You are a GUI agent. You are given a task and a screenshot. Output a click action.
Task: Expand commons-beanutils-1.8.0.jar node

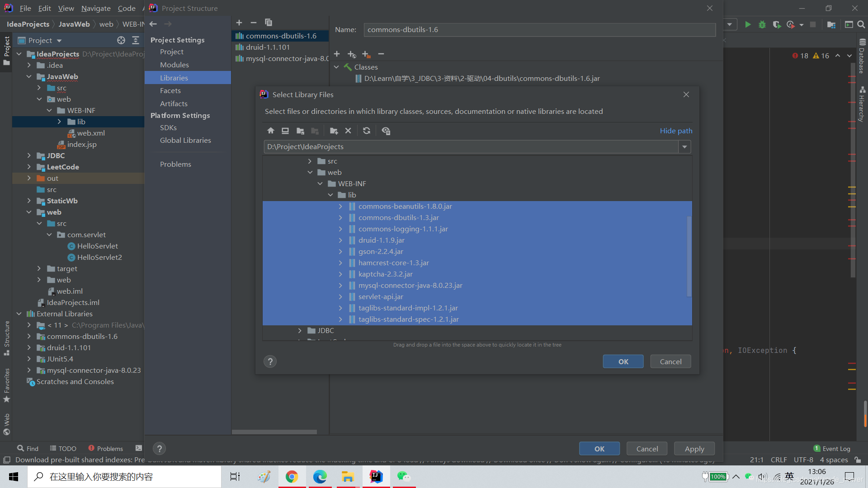click(x=340, y=206)
